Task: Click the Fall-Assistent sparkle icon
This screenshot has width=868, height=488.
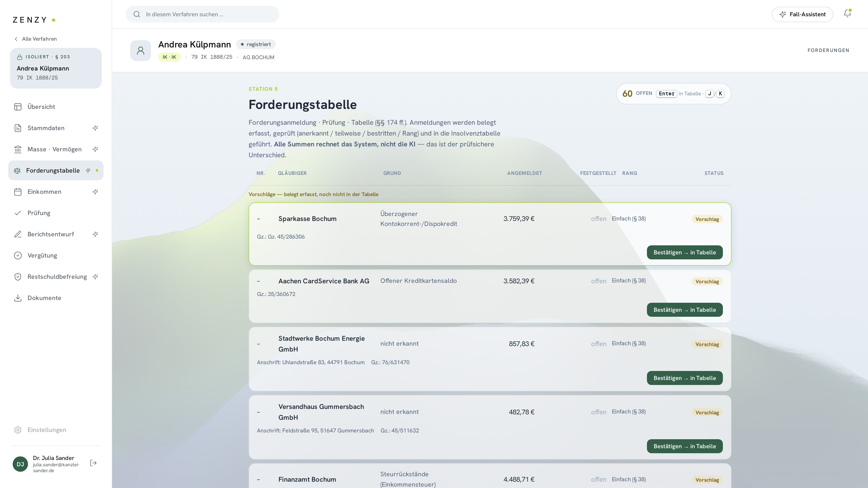Action: [782, 14]
